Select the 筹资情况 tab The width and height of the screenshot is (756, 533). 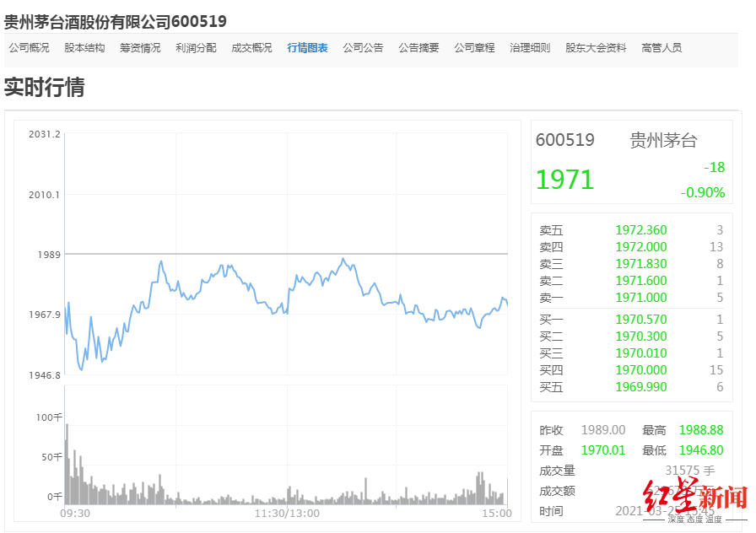[x=140, y=48]
